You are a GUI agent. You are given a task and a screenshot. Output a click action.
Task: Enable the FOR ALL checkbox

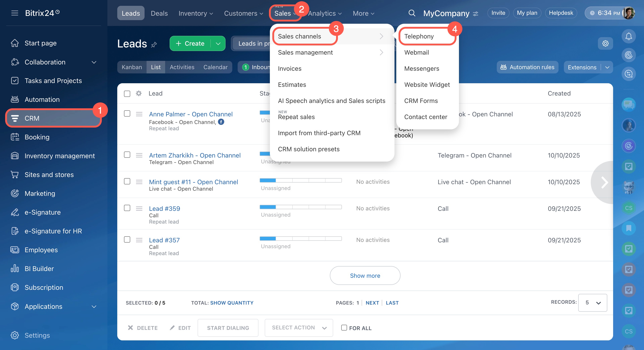click(x=344, y=327)
